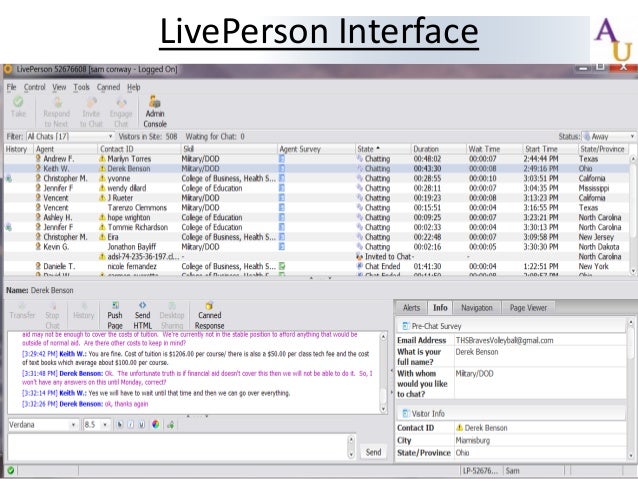The width and height of the screenshot is (638, 479).
Task: Click in the chat message input box
Action: coord(177,447)
